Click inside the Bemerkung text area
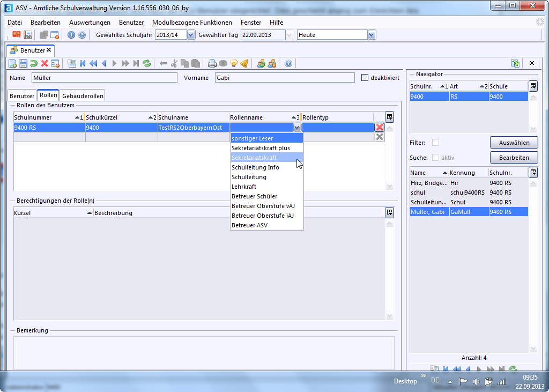 (204, 353)
